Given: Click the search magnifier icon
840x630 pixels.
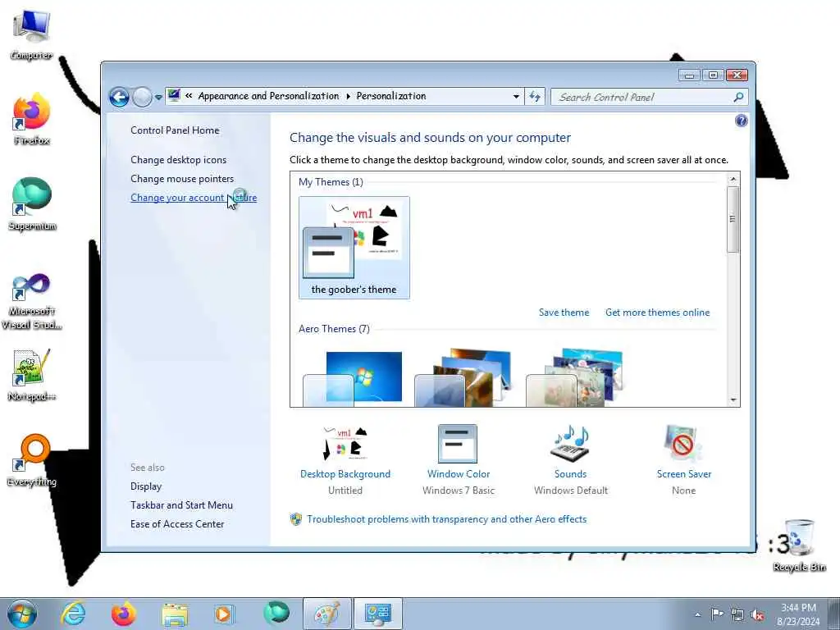Looking at the screenshot, I should point(738,97).
